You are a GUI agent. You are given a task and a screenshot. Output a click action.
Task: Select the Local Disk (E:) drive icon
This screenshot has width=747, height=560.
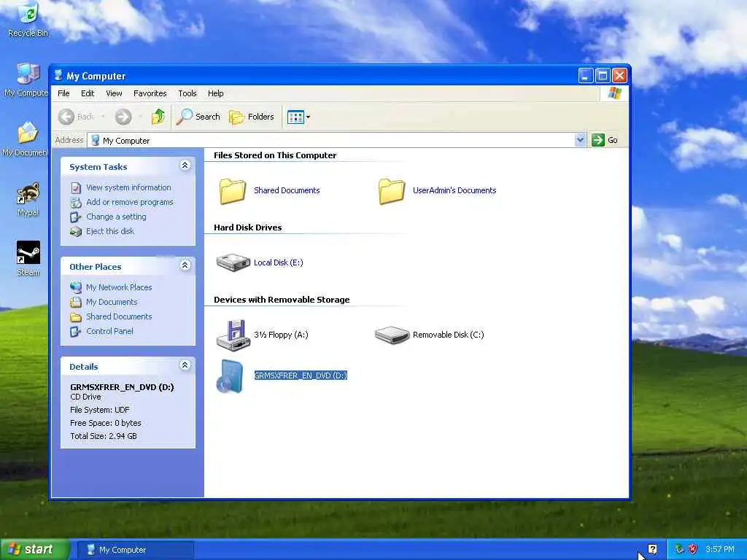[x=233, y=262]
